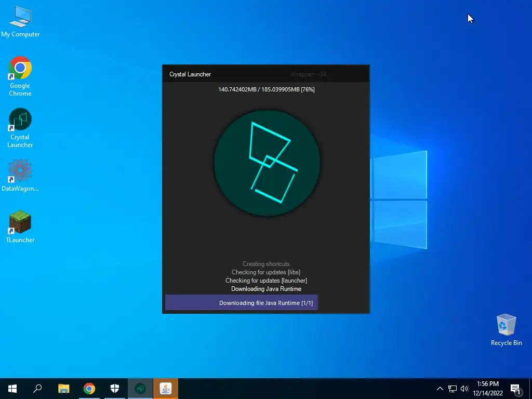The height and width of the screenshot is (399, 532).
Task: Open File Explorer from the taskbar
Action: 63,389
